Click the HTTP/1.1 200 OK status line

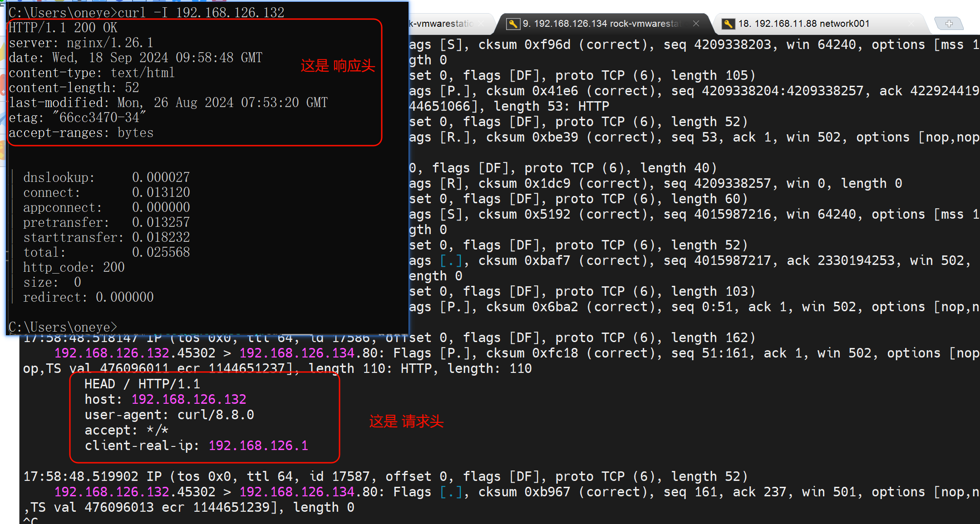[63, 28]
